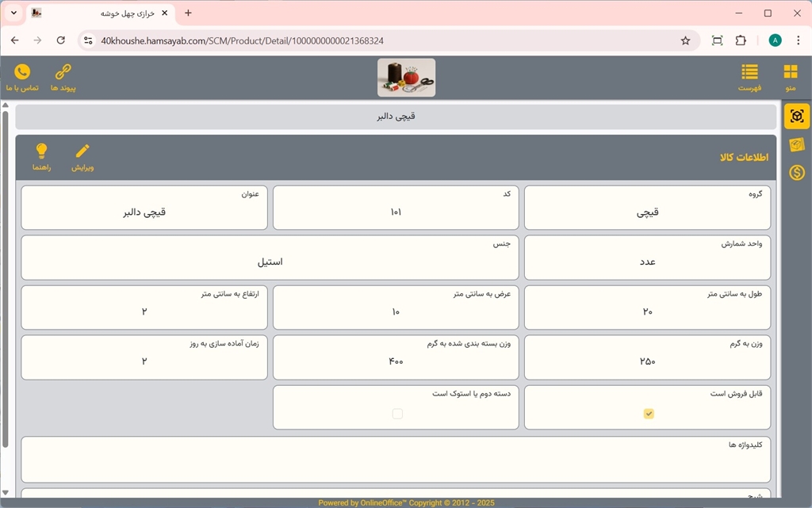Click the کلیدواژه ها keywords field
The image size is (812, 508).
[396, 464]
